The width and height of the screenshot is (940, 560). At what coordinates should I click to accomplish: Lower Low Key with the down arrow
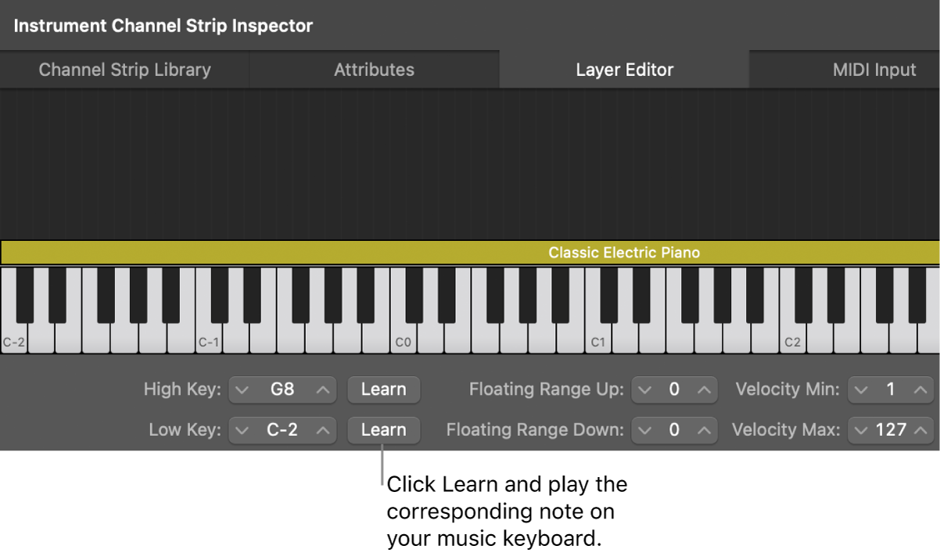click(x=242, y=430)
